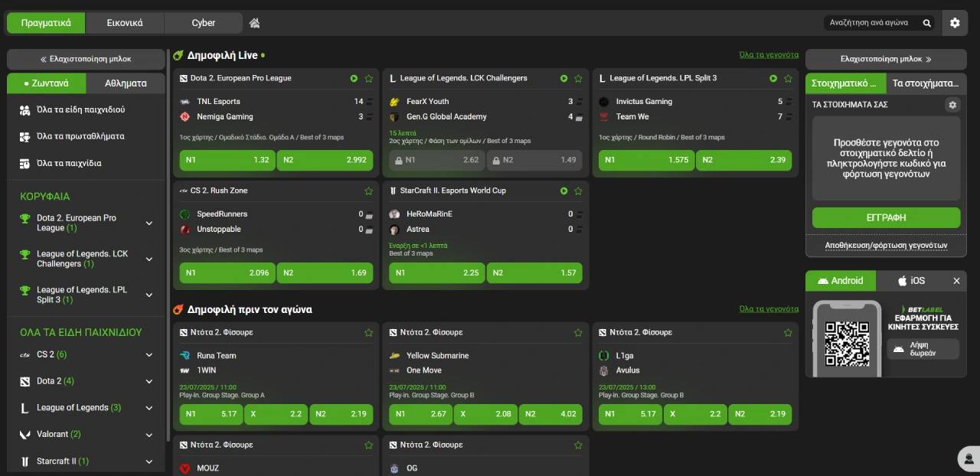Click the Dota 2 game icon in the sidebar
Screen dimensions: 980x476
pyautogui.click(x=24, y=381)
